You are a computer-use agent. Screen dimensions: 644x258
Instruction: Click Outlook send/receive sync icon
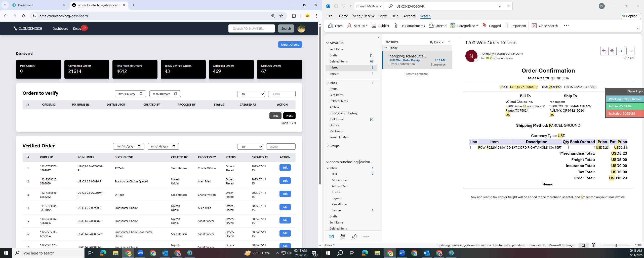pos(336,6)
